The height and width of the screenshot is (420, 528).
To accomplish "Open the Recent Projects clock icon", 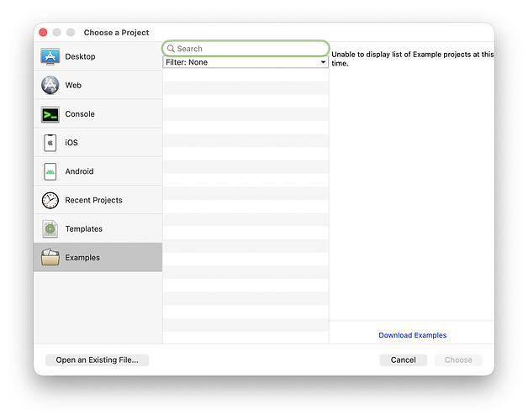I will (x=50, y=200).
